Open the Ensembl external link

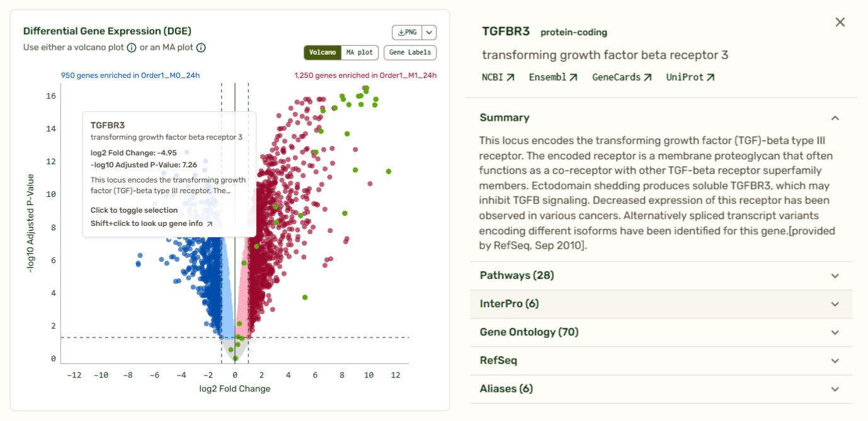tap(552, 77)
